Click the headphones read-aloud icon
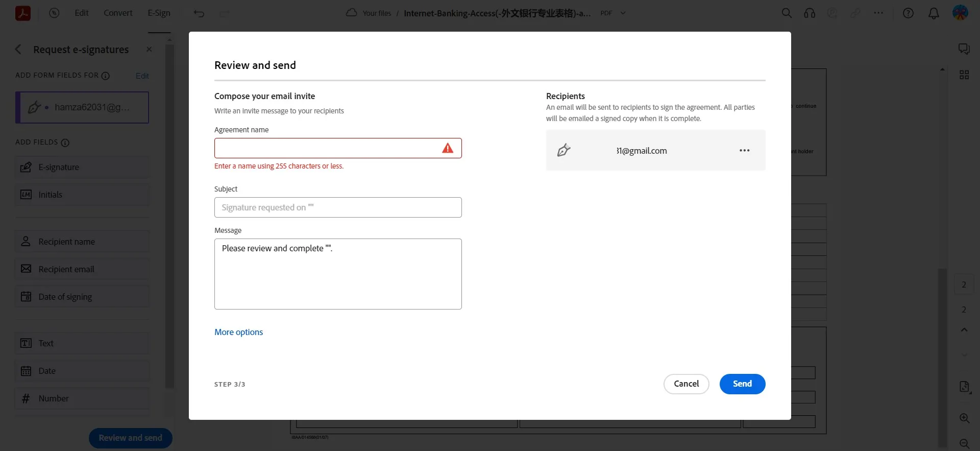 click(810, 13)
